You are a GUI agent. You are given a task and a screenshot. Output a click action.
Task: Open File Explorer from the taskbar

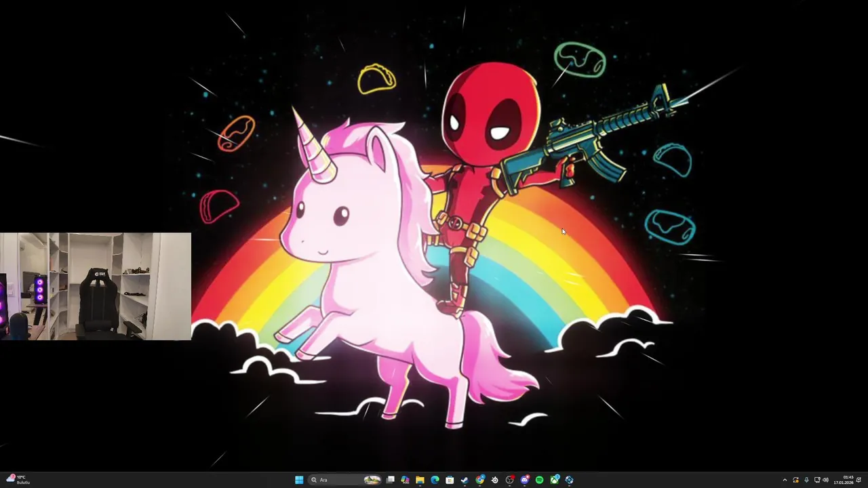[x=420, y=480]
